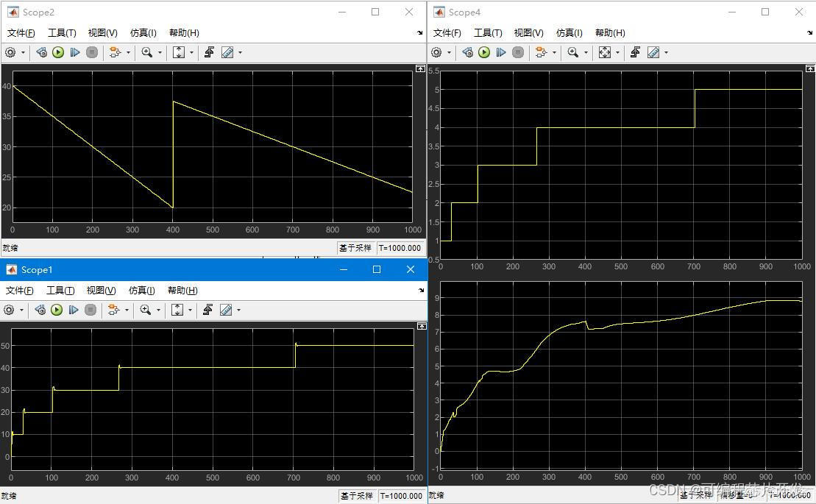Image resolution: width=816 pixels, height=504 pixels.
Task: Open 视图(V) menu in Scope2
Action: pyautogui.click(x=102, y=33)
